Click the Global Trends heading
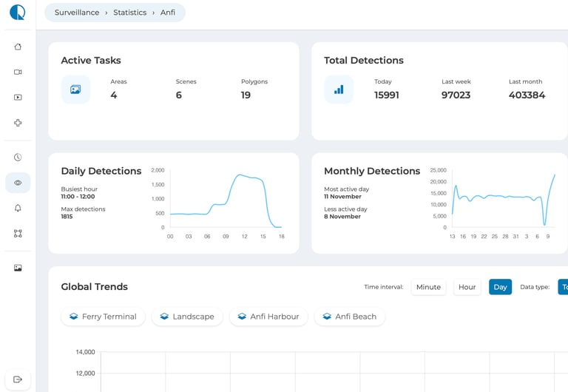 click(94, 287)
